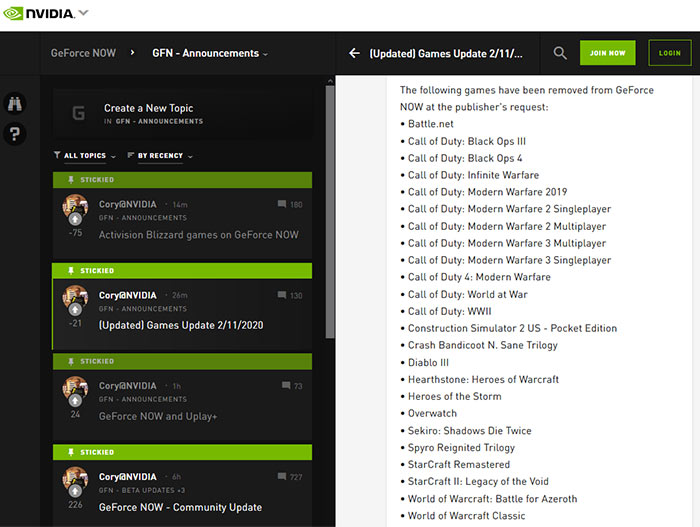The height and width of the screenshot is (527, 700).
Task: Click 'Sekiro: Shadows Die Twice' entry
Action: coord(470,431)
